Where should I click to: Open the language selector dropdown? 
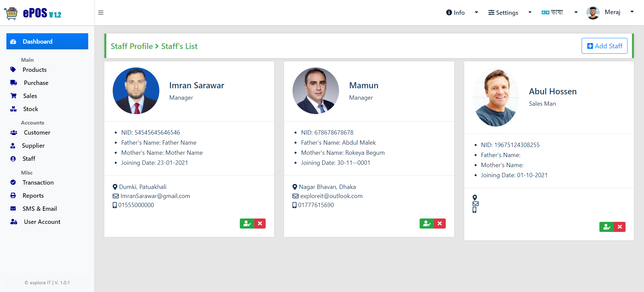(x=559, y=12)
